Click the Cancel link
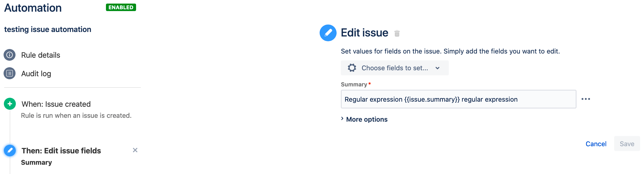Image resolution: width=644 pixels, height=174 pixels. (596, 144)
